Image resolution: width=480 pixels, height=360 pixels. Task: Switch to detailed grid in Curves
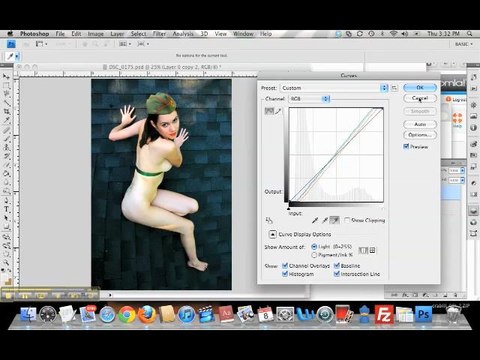pos(372,250)
